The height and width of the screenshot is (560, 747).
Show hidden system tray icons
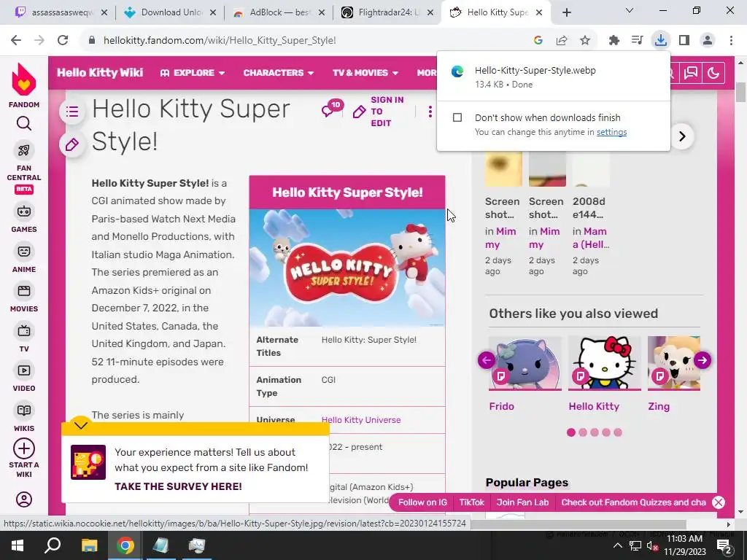[617, 545]
